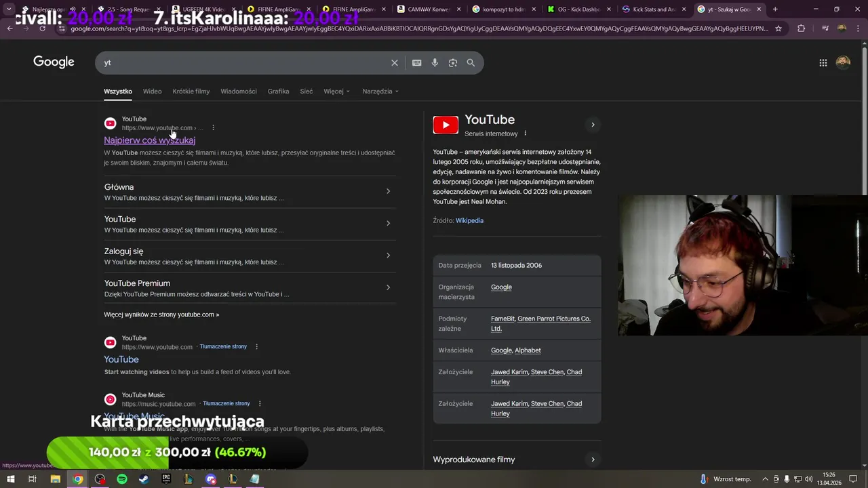Screen dimensions: 868x488
Task: Go to the Google logo home page
Action: [x=54, y=62]
